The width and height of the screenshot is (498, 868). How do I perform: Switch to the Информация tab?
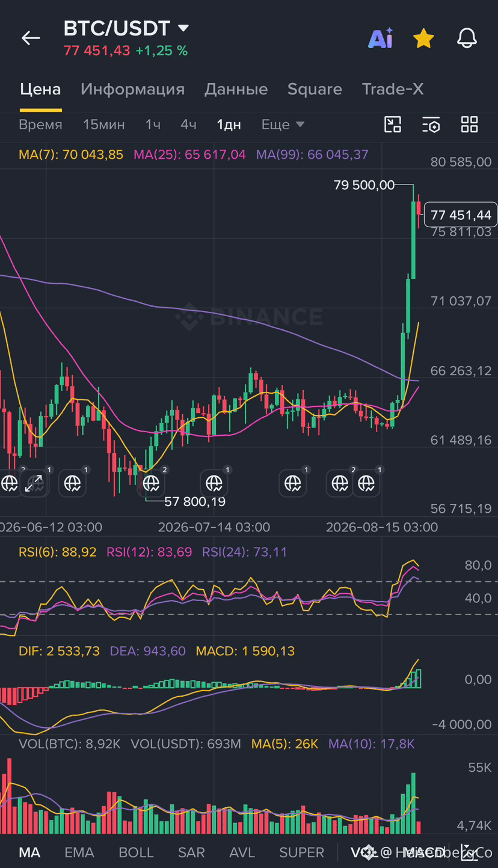click(x=132, y=89)
